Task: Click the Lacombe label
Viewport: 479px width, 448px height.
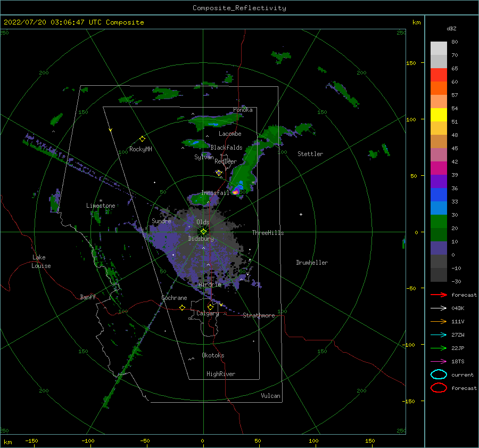Action: [x=230, y=134]
